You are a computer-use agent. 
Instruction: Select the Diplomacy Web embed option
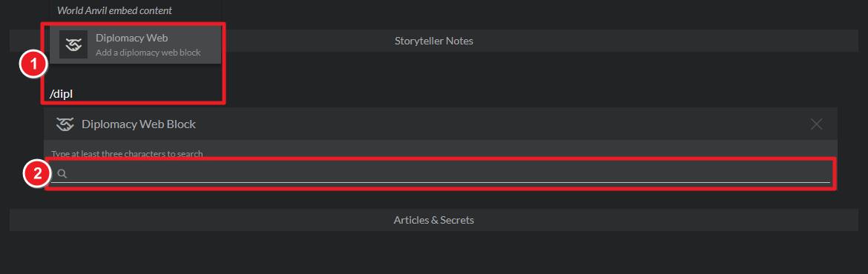[136, 44]
